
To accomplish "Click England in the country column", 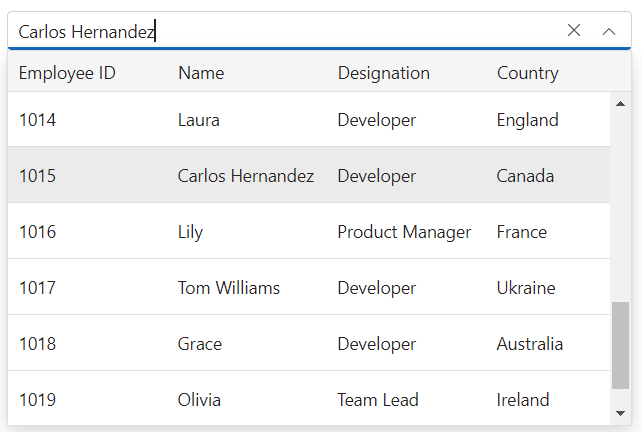I will click(527, 120).
